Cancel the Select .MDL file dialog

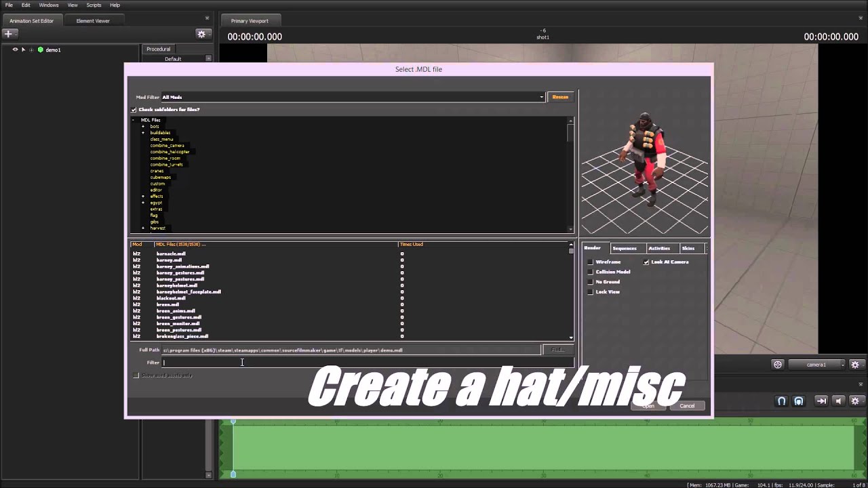[x=687, y=406]
